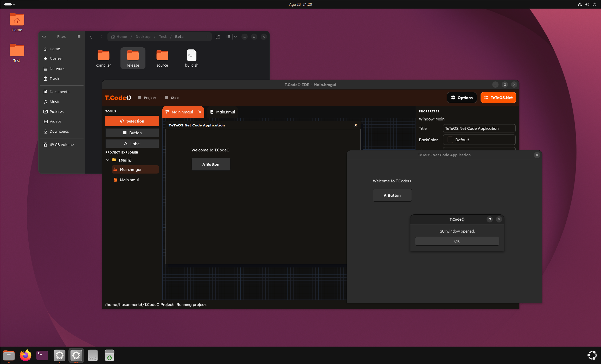Expand the view options dropdown in Files

[x=235, y=37]
